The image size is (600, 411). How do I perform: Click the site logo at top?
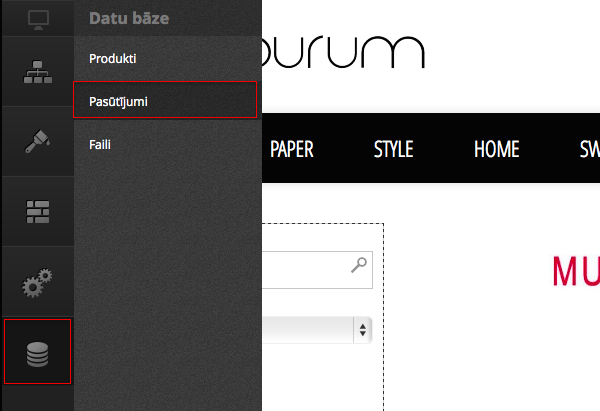tap(344, 52)
